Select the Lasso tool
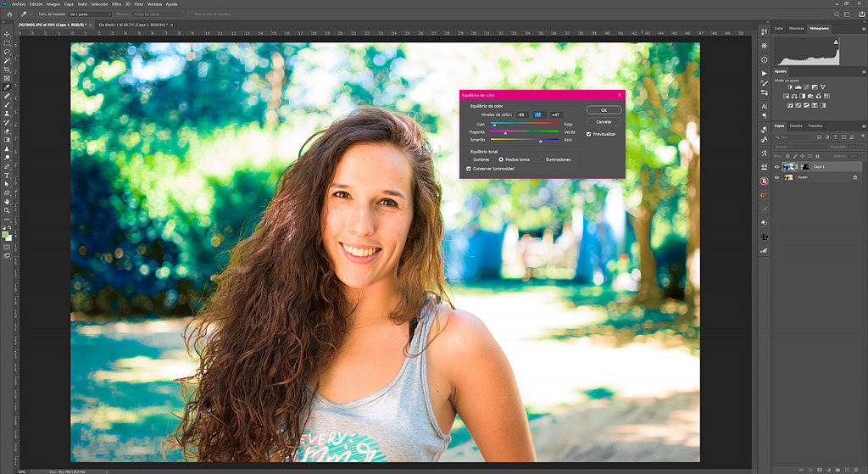 coord(7,51)
